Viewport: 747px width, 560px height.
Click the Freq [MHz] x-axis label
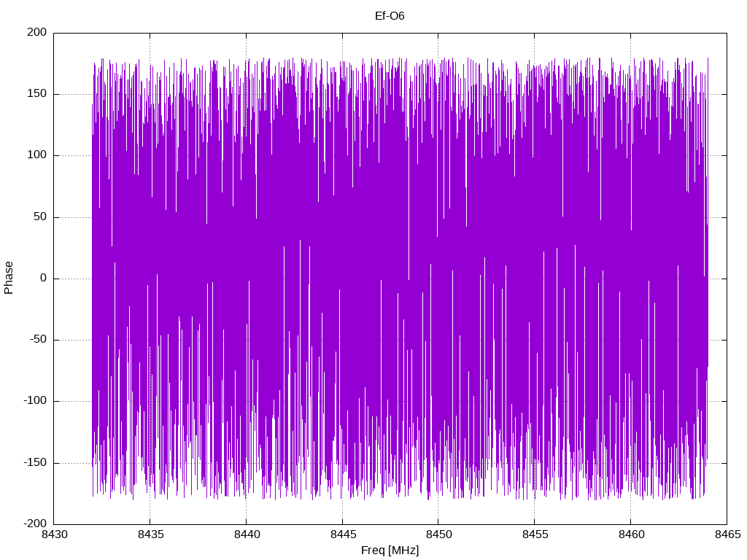(390, 551)
